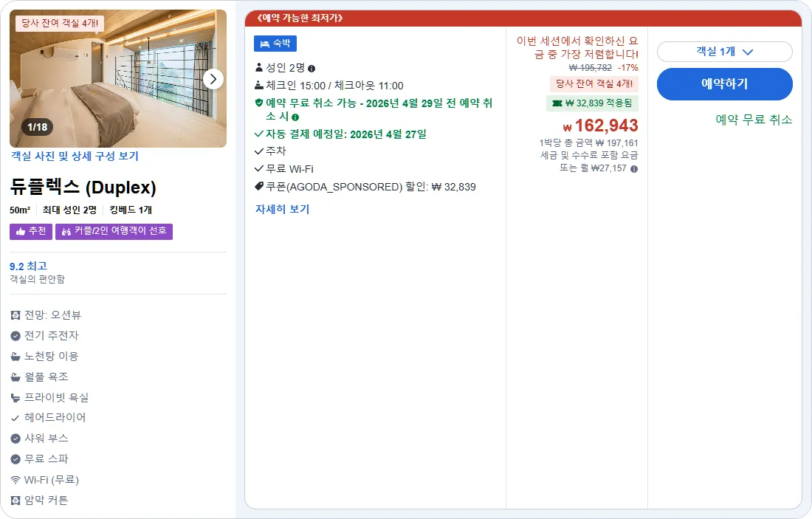Click the 듀플렉스 (Duplex) room title

(83, 187)
